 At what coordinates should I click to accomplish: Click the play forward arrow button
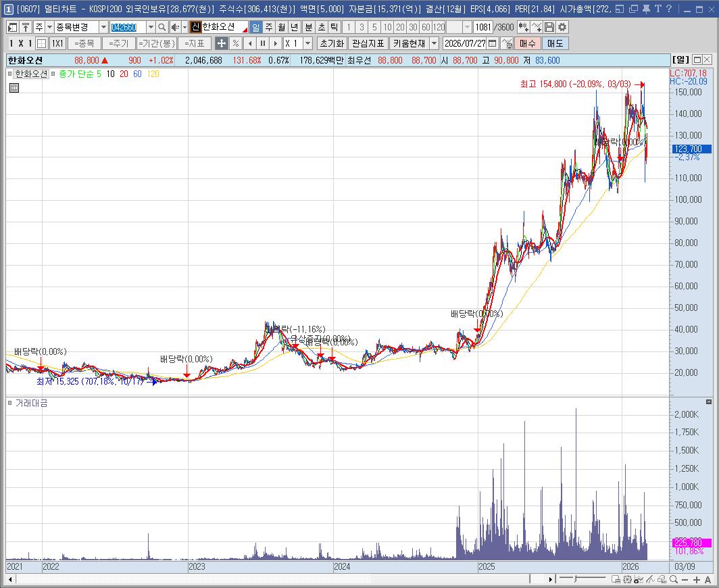pyautogui.click(x=275, y=43)
